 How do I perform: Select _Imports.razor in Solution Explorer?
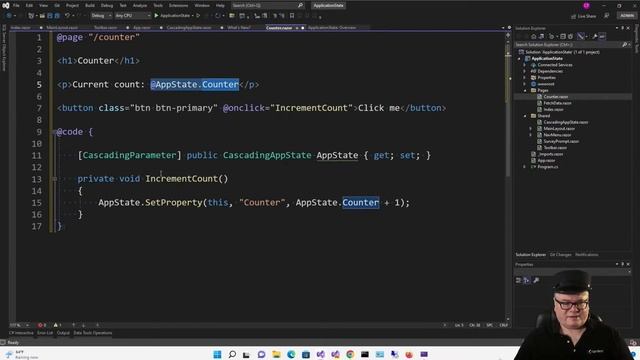click(x=551, y=154)
